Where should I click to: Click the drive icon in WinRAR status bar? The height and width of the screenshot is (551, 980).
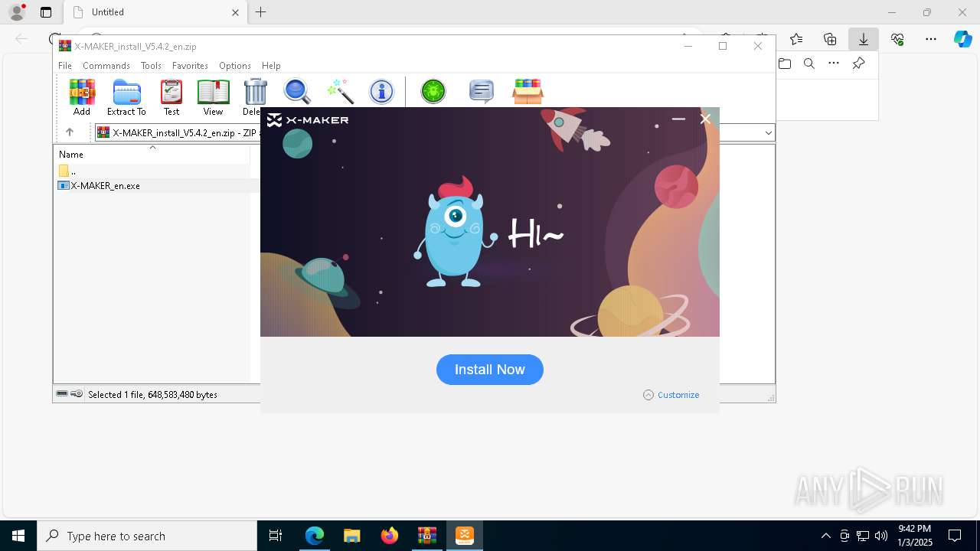point(62,394)
